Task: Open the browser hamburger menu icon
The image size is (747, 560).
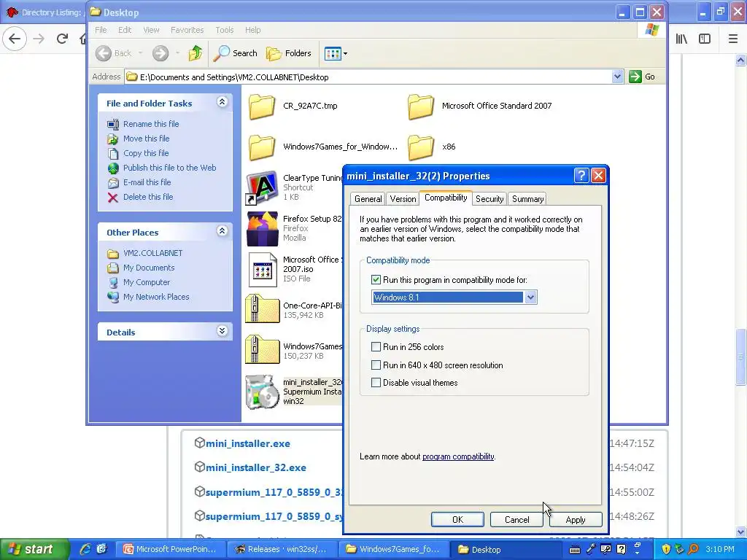Action: pos(733,39)
